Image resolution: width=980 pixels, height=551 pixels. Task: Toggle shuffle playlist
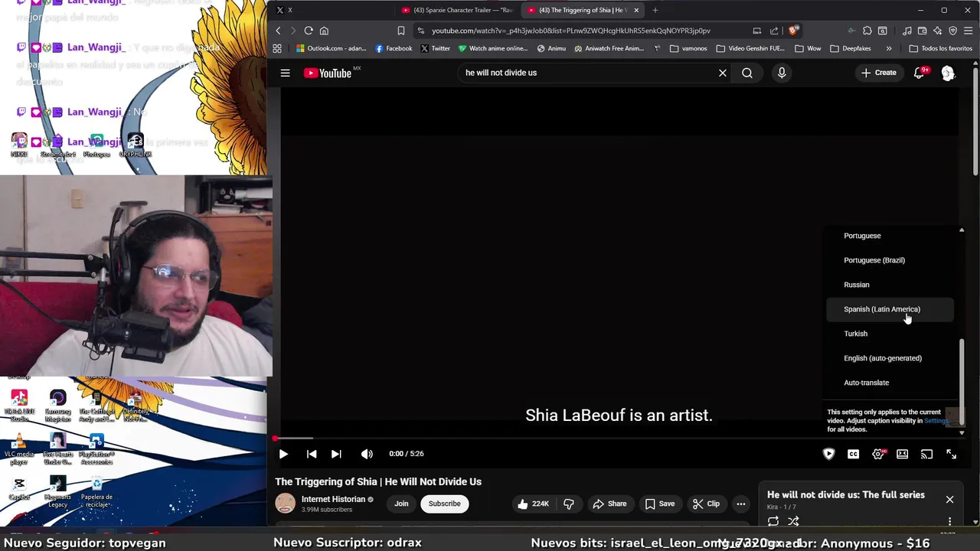(793, 521)
